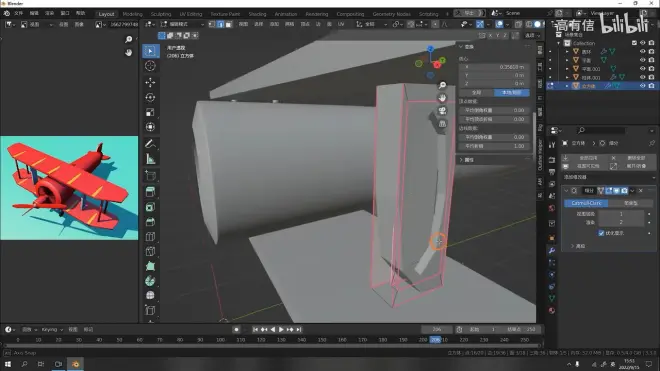Open the overlays dropdown arrow
The width and height of the screenshot is (660, 371).
tap(507, 24)
